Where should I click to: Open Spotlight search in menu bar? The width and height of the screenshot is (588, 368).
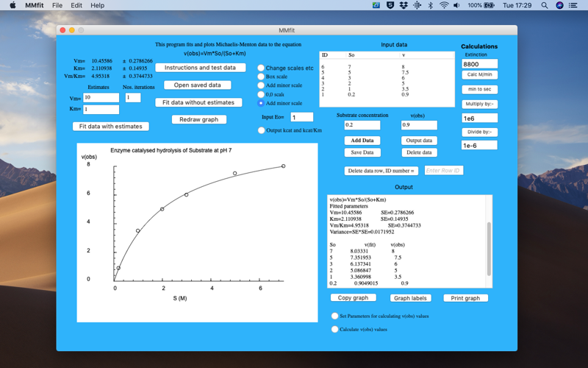(x=545, y=5)
